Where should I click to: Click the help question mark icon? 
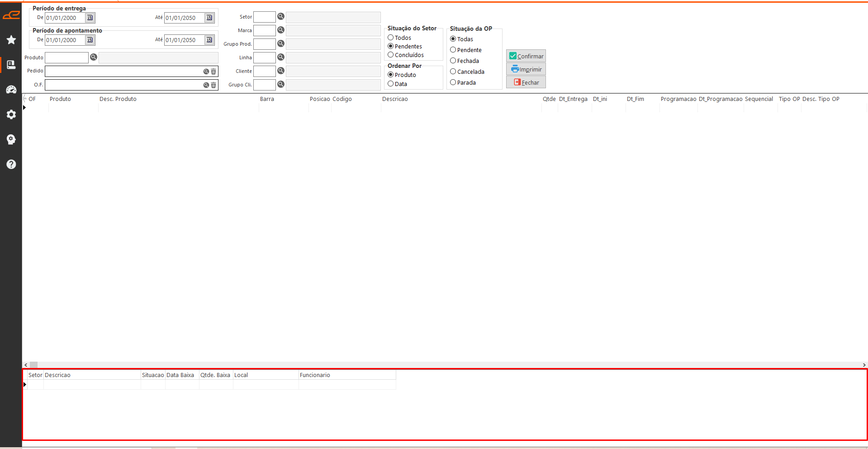(11, 164)
